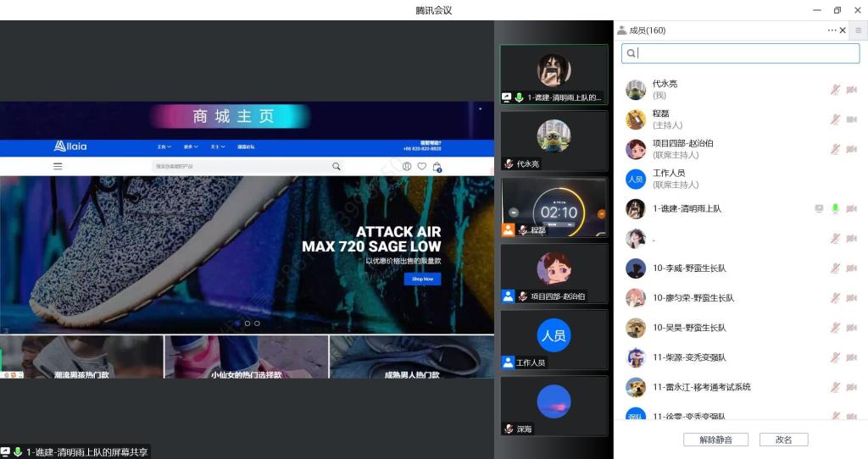Open the 潮流男孩热门款 category tile
868x459 pixels.
pos(81,357)
